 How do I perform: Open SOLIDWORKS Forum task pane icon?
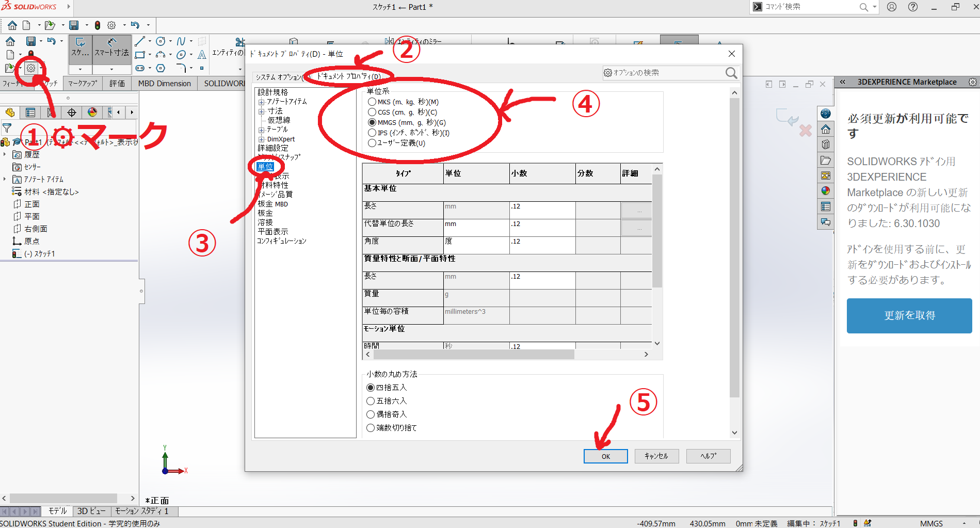pyautogui.click(x=826, y=222)
